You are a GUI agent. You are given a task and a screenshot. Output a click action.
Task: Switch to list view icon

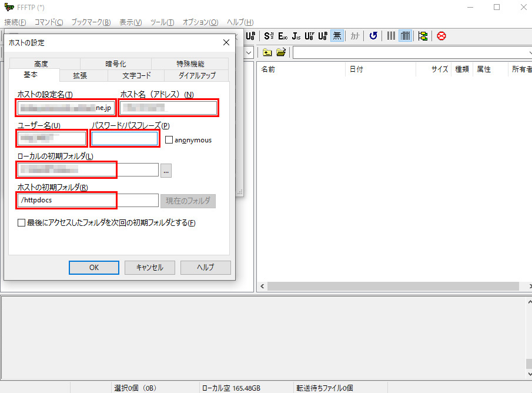tap(391, 36)
